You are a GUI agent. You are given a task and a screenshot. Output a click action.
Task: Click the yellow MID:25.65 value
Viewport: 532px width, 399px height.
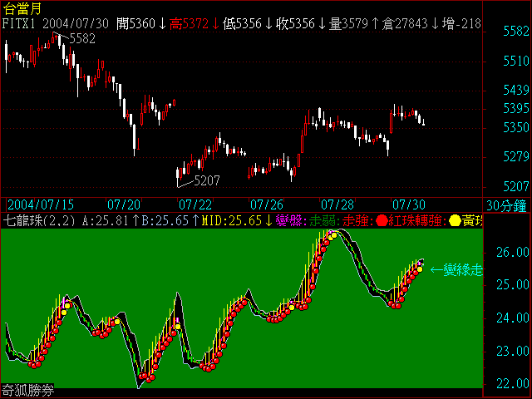click(x=232, y=221)
